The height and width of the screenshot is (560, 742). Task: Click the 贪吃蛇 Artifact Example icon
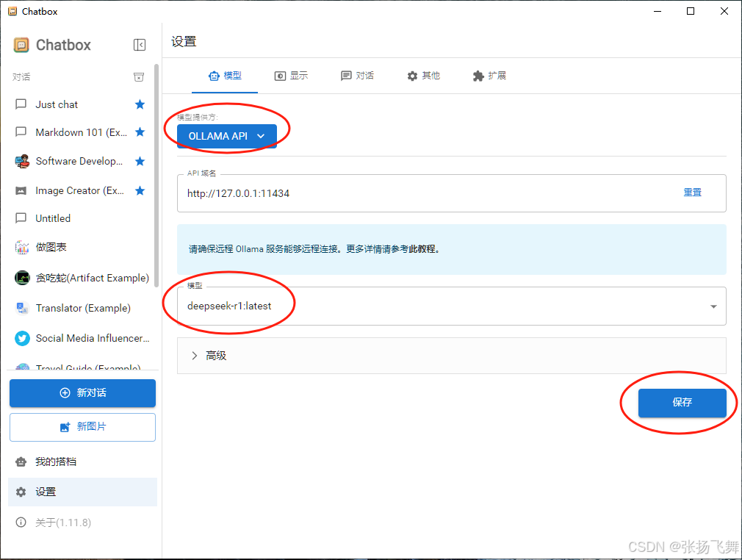coord(22,278)
